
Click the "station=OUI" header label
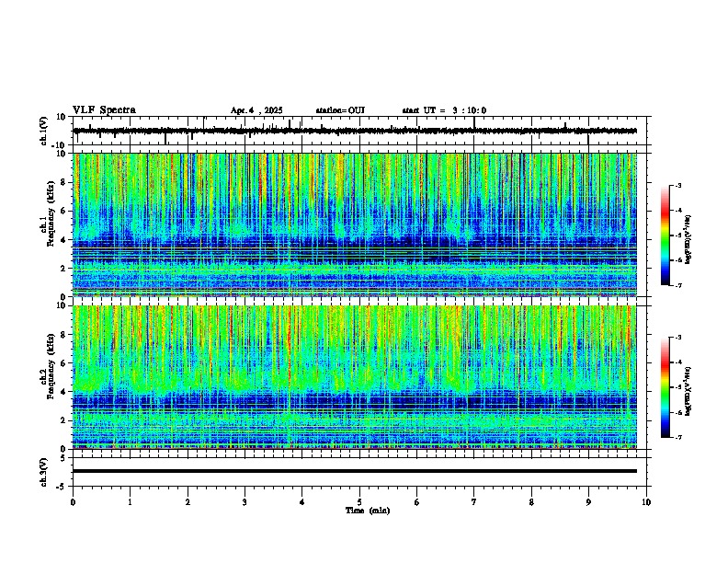click(x=340, y=110)
